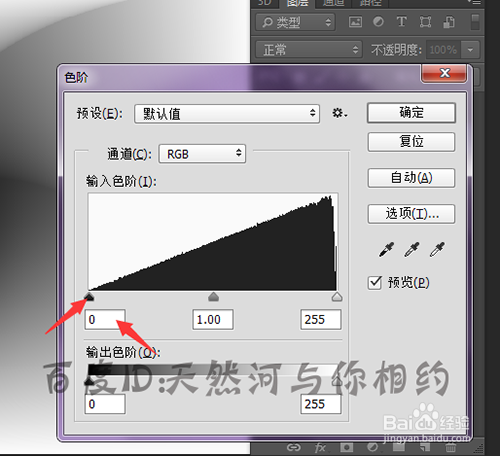
Task: Switch to the 图层 tab
Action: 298,3
